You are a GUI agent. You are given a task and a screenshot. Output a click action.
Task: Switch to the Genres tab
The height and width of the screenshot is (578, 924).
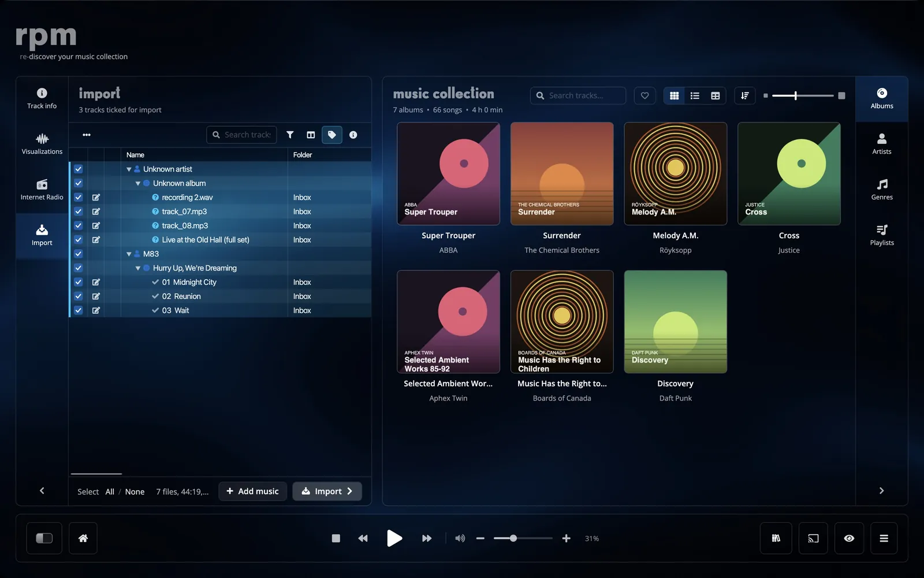882,190
